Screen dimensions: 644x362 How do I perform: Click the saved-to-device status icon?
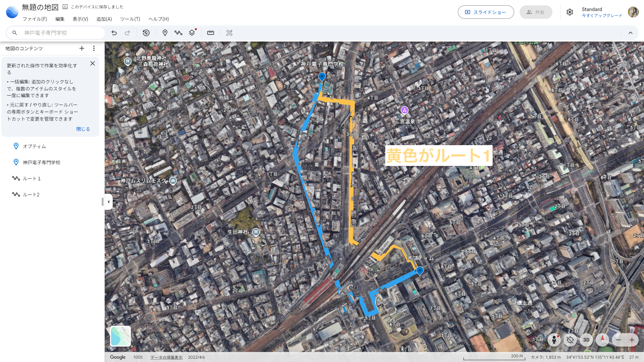pyautogui.click(x=65, y=7)
